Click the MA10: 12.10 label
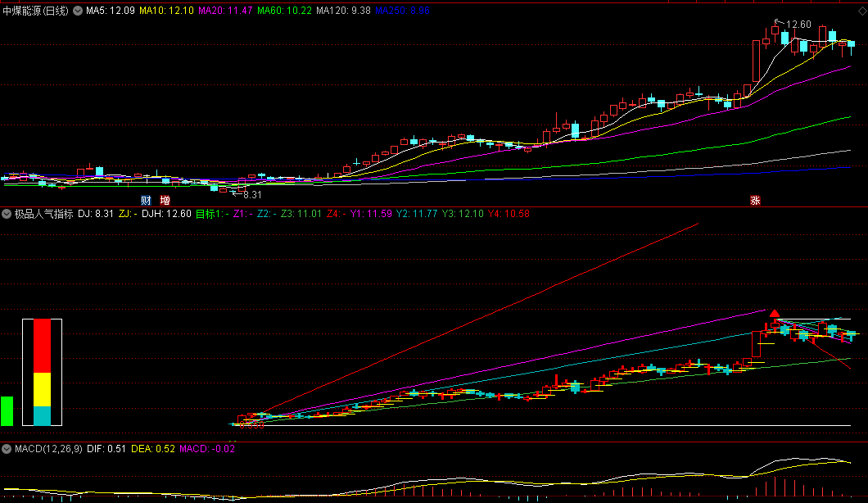 [166, 11]
